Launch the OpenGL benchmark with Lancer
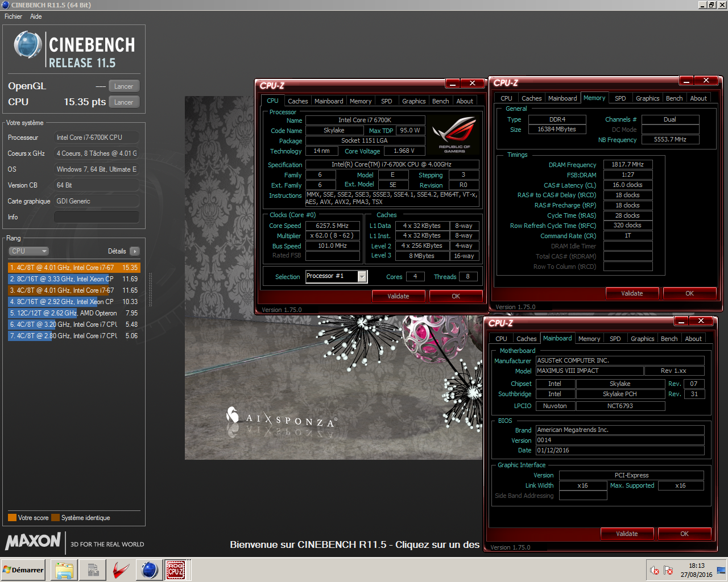The width and height of the screenshot is (728, 582). click(123, 86)
